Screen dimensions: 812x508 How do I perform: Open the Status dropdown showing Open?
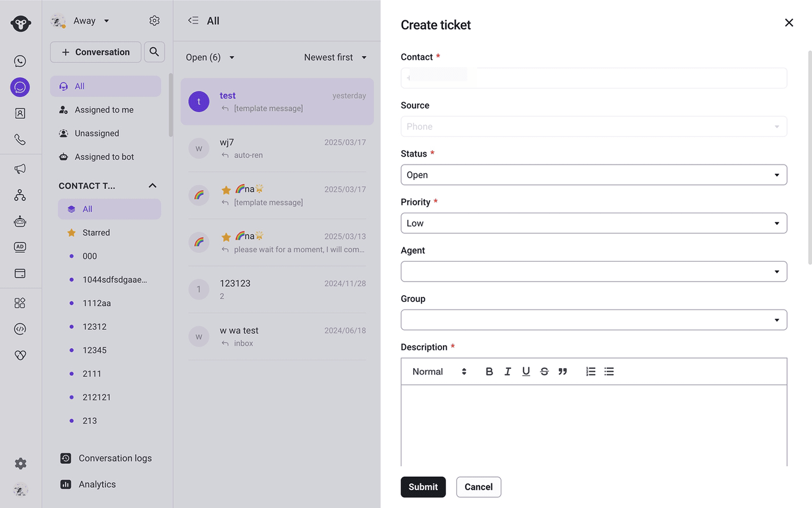point(593,175)
